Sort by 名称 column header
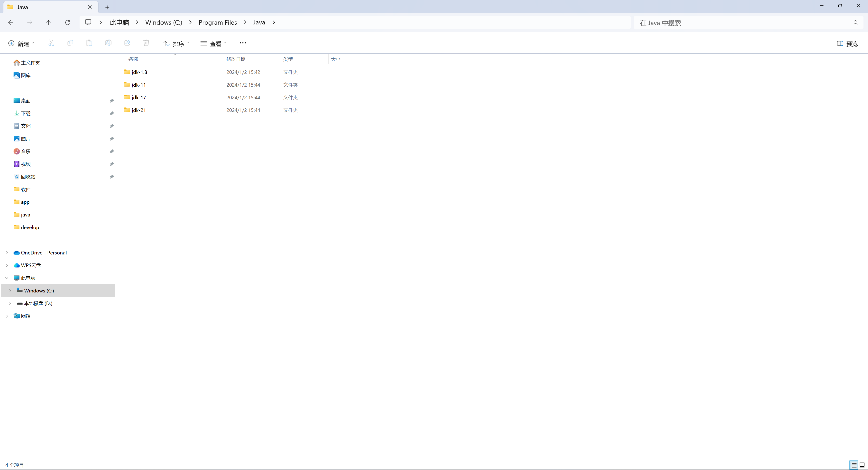The image size is (868, 470). (x=133, y=59)
